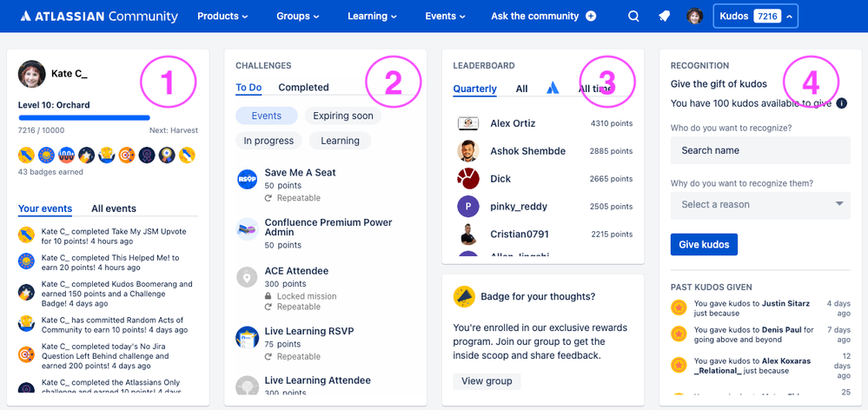Image resolution: width=868 pixels, height=410 pixels.
Task: Click the star icon beside Justin Sitarz kudos
Action: point(679,307)
